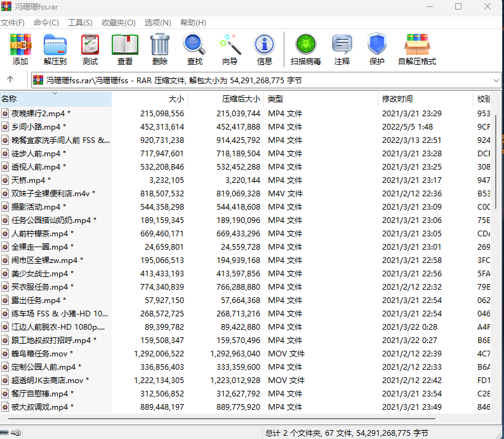Image resolution: width=504 pixels, height=439 pixels.
Task: Open the 工具(S) menu
Action: [x=80, y=23]
